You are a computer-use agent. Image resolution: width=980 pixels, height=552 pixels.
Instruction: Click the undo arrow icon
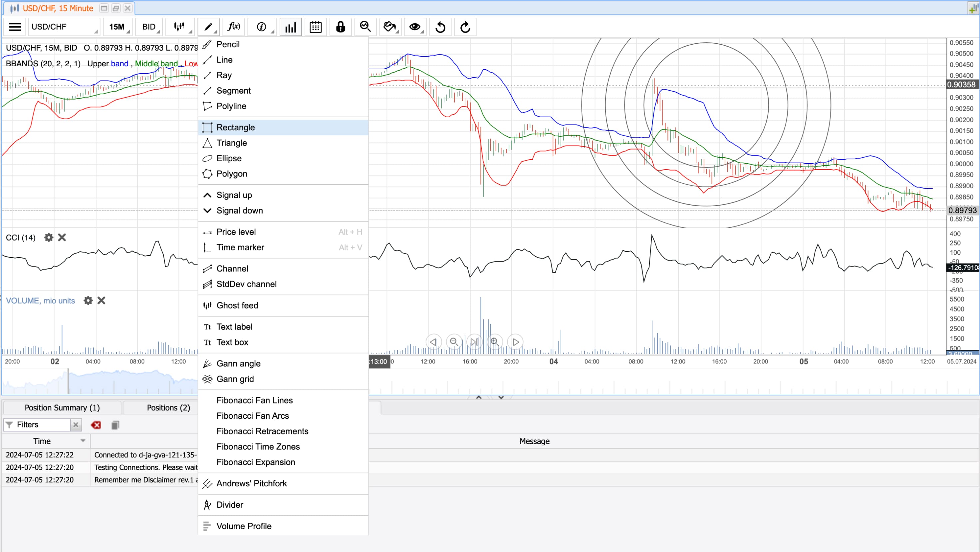440,27
